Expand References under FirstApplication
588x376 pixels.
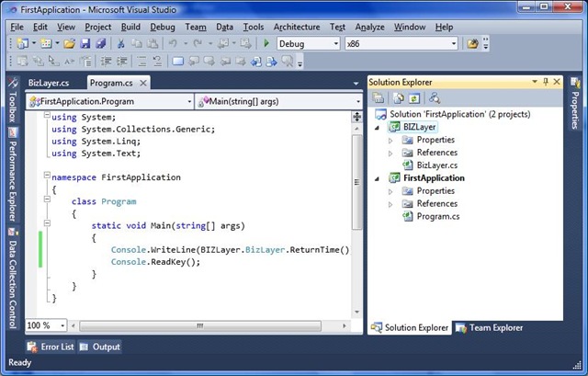(x=390, y=204)
